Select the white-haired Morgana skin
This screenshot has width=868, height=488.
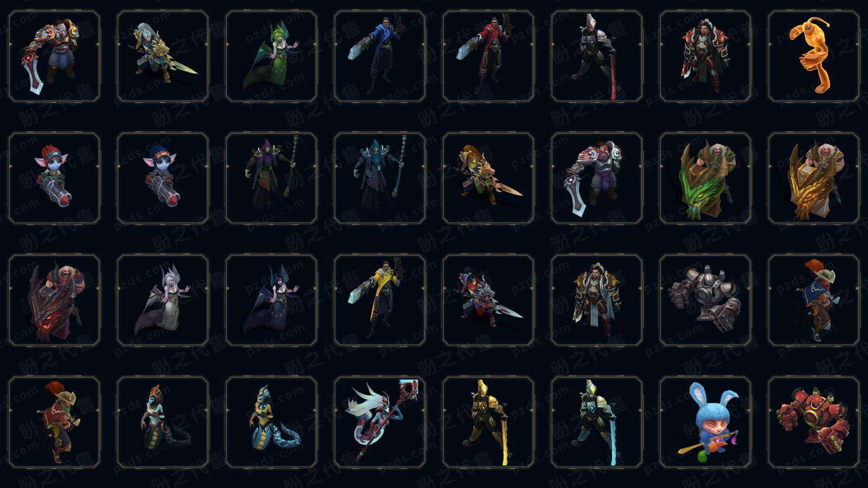162,300
